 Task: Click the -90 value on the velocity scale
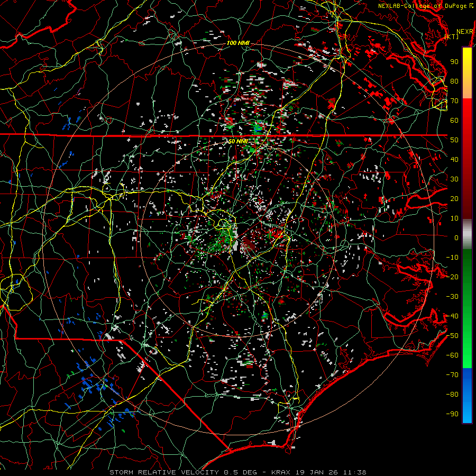point(452,414)
